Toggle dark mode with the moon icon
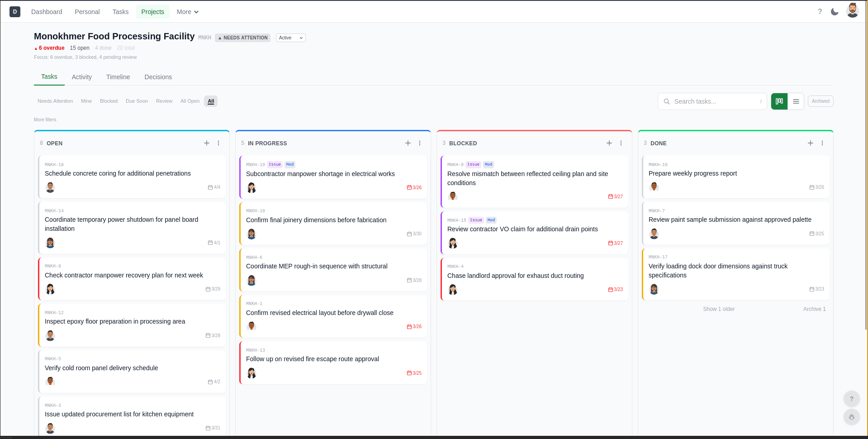The width and height of the screenshot is (868, 439). click(835, 12)
